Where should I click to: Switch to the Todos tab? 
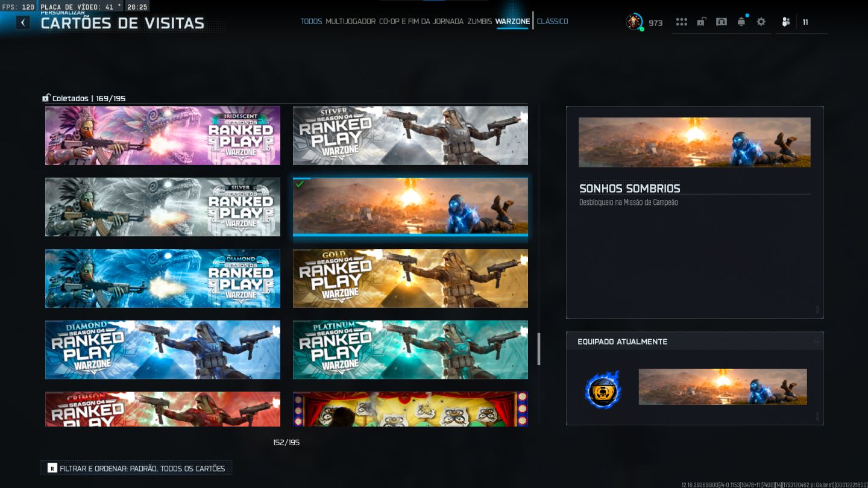311,21
